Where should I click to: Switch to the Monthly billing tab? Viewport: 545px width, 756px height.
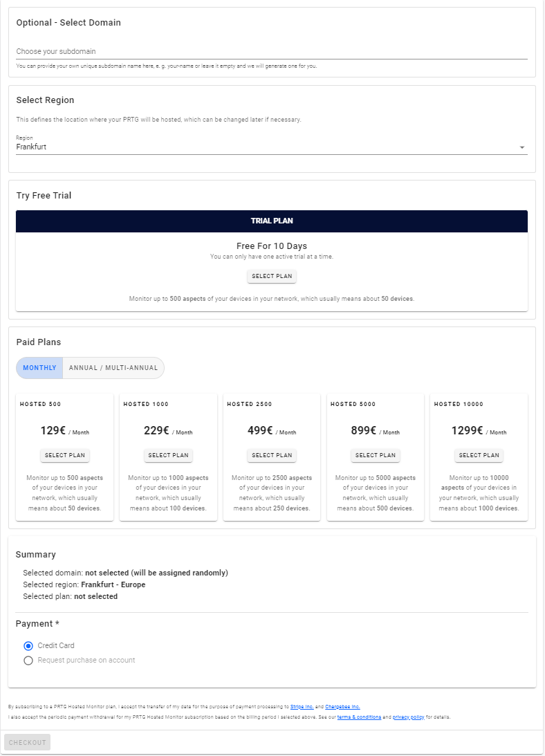39,368
